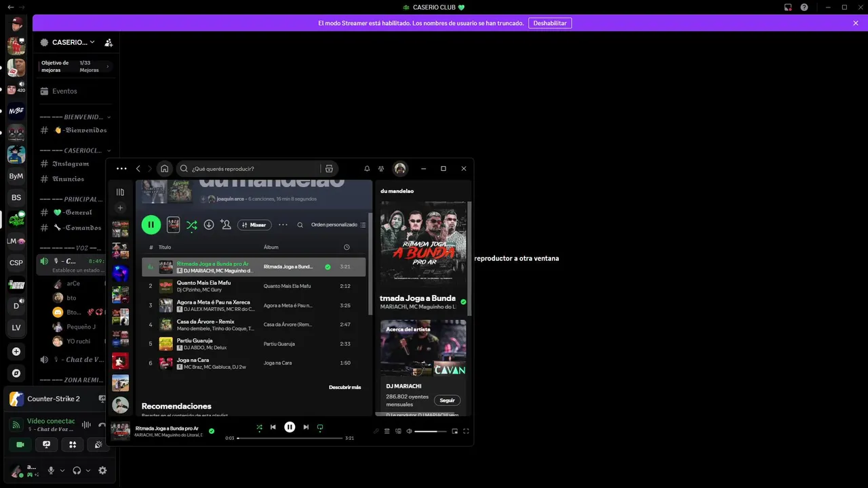Viewport: 868px width, 488px height.
Task: Click the song progress bar
Action: (x=290, y=438)
